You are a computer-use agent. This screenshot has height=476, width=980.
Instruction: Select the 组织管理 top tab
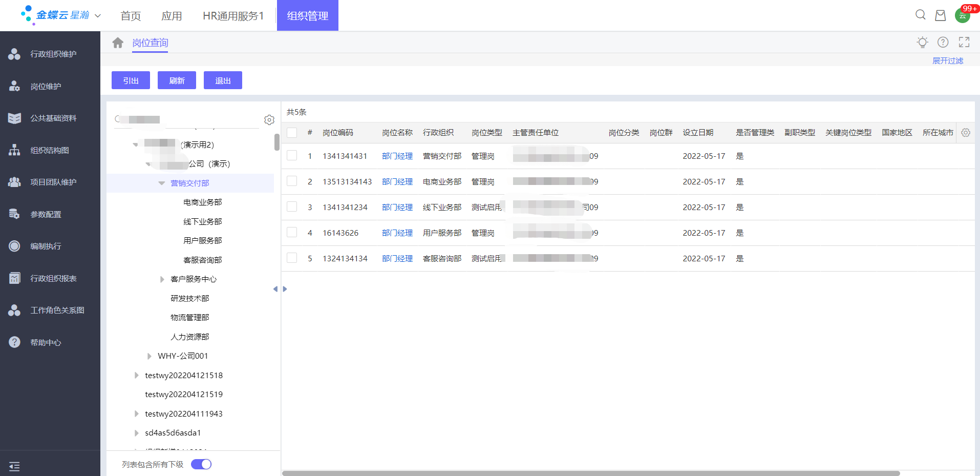click(308, 15)
